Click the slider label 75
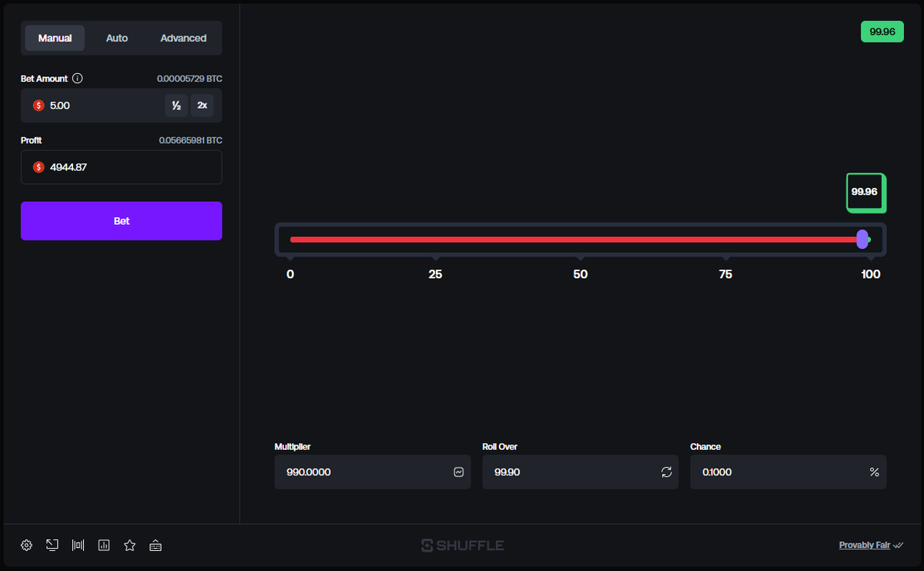This screenshot has width=924, height=571. (725, 274)
